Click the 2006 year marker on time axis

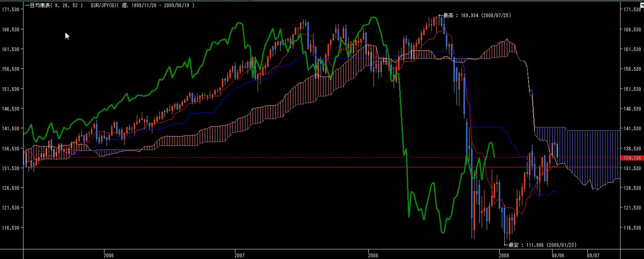pos(109,255)
